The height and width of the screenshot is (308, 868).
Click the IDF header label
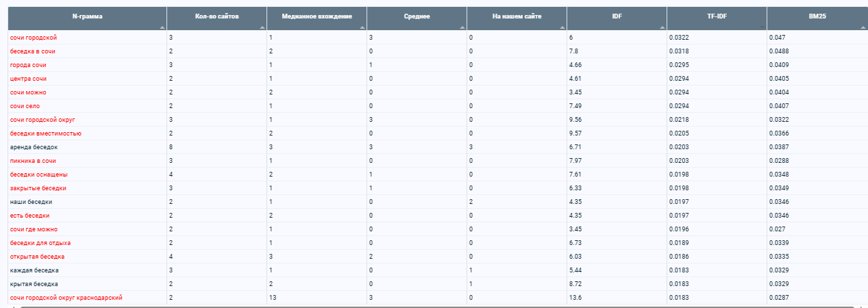coord(617,15)
